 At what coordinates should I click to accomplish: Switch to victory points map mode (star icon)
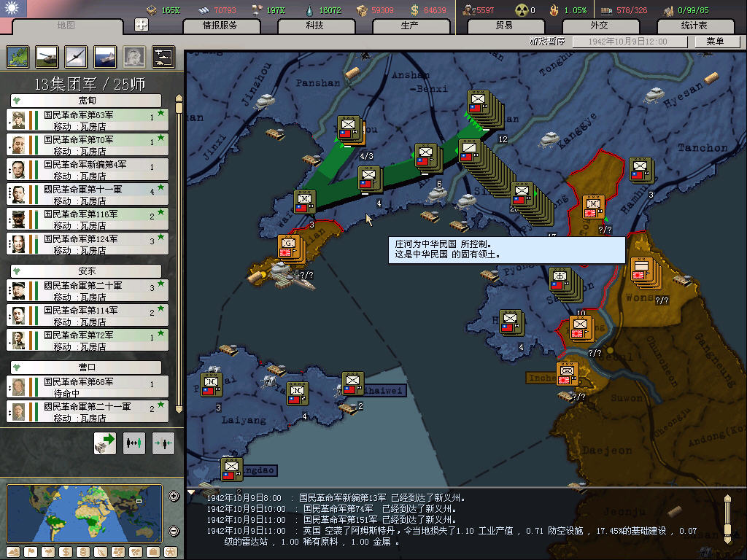(171, 552)
